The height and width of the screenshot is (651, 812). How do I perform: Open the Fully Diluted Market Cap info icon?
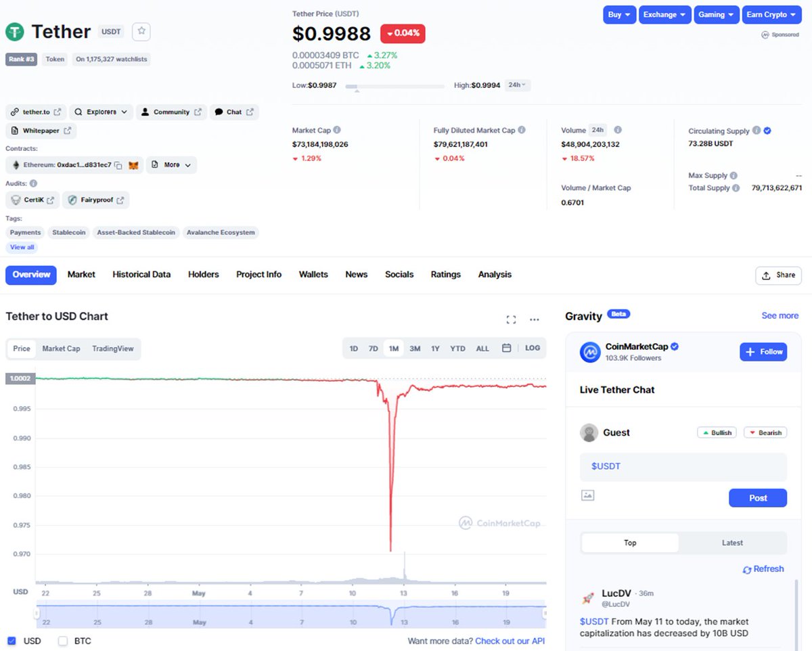pyautogui.click(x=522, y=130)
